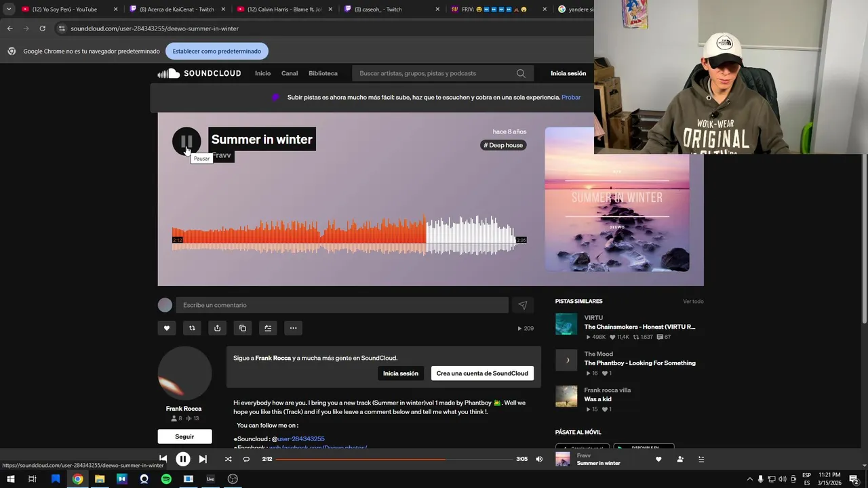Follow artist icon in bottom player bar

(x=680, y=459)
